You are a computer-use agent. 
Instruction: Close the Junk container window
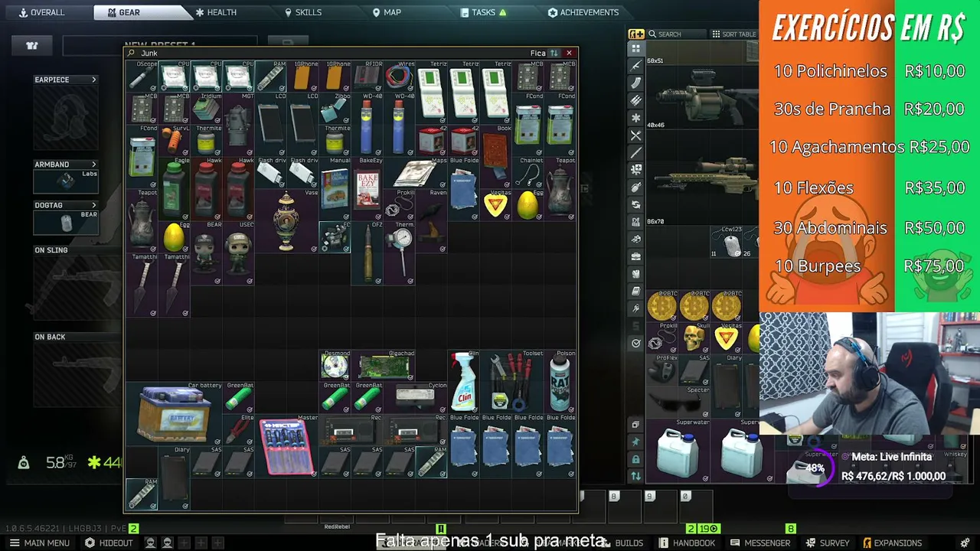pyautogui.click(x=569, y=53)
